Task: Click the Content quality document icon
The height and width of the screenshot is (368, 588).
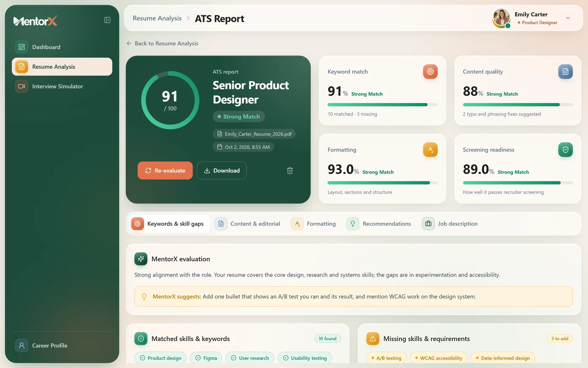Action: 565,72
